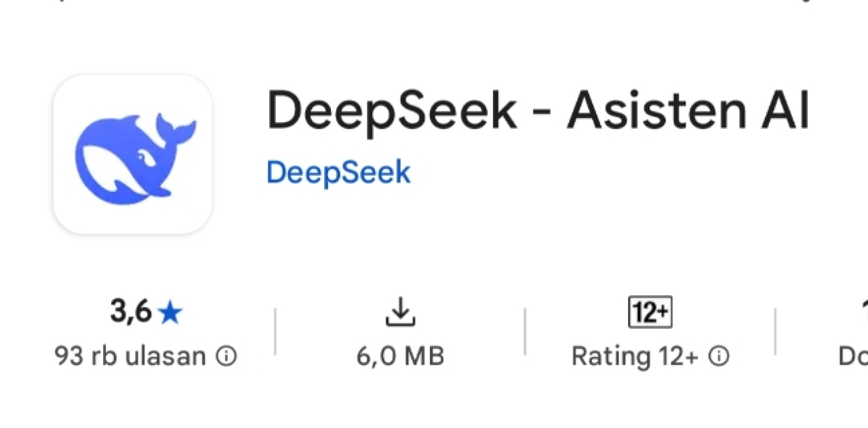This screenshot has width=868, height=428.
Task: Click divider between reviews and download size
Action: tap(275, 332)
